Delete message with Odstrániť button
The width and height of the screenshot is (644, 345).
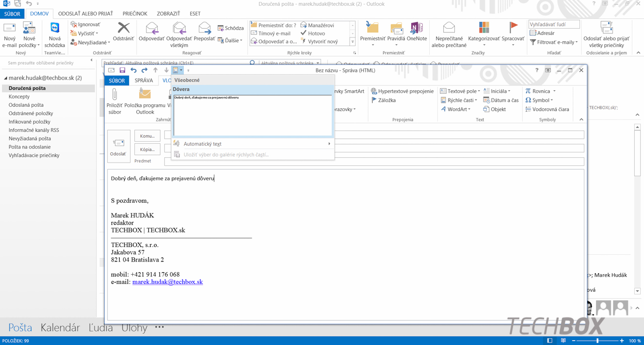[x=123, y=32]
